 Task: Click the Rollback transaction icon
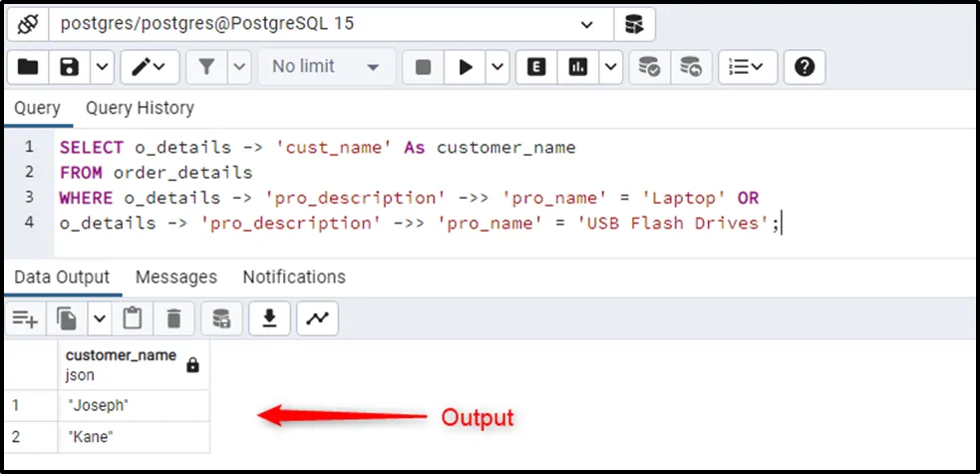(x=691, y=67)
